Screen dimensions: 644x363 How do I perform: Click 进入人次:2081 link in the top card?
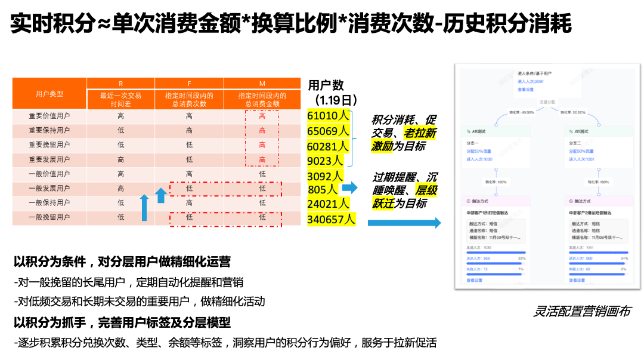530,81
